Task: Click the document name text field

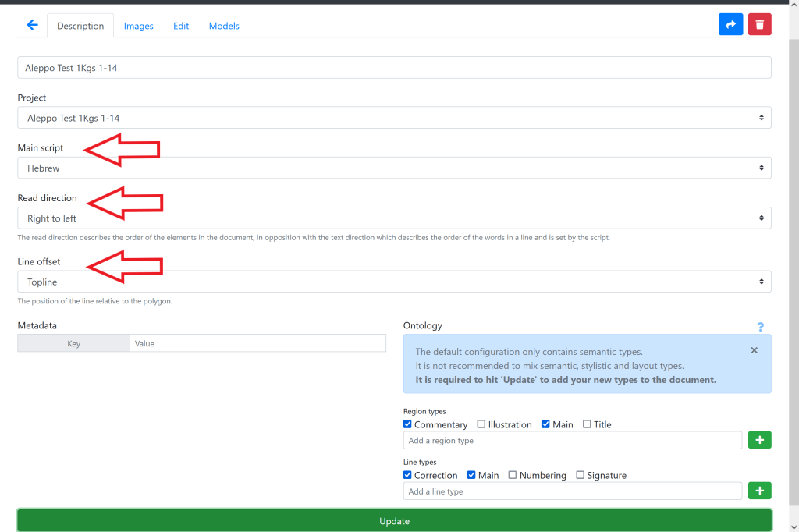Action: pos(394,68)
